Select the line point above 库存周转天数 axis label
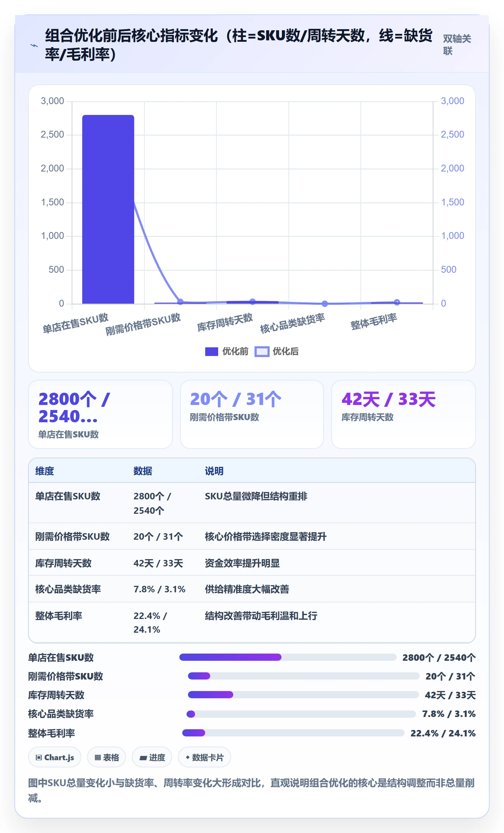Screen dimensions: 504x833 pos(252,302)
